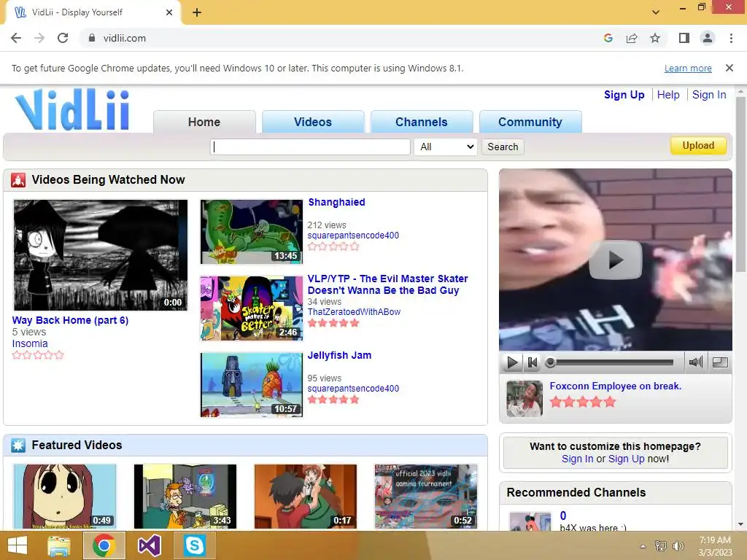Open recommended channel named 0
This screenshot has width=747, height=560.
point(563,516)
